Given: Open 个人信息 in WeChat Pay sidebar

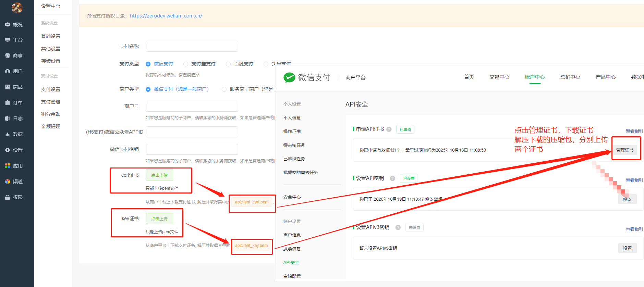Looking at the screenshot, I should coord(292,118).
